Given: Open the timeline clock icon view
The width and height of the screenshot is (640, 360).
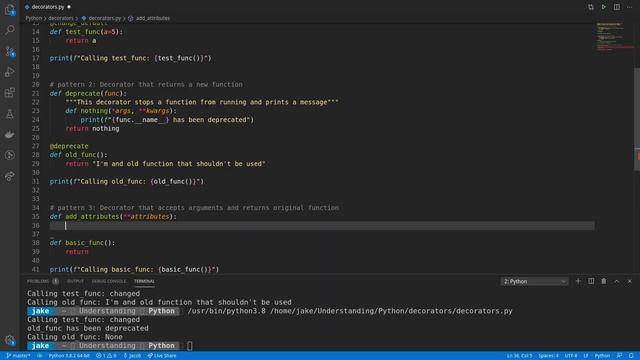Looking at the screenshot, I should (10, 155).
